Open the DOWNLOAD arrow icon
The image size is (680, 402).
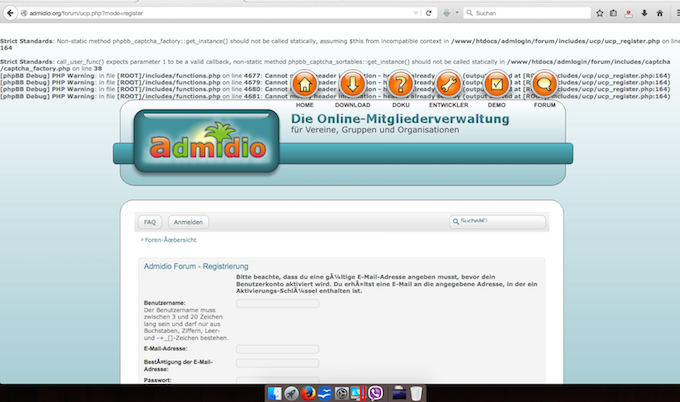(x=353, y=84)
